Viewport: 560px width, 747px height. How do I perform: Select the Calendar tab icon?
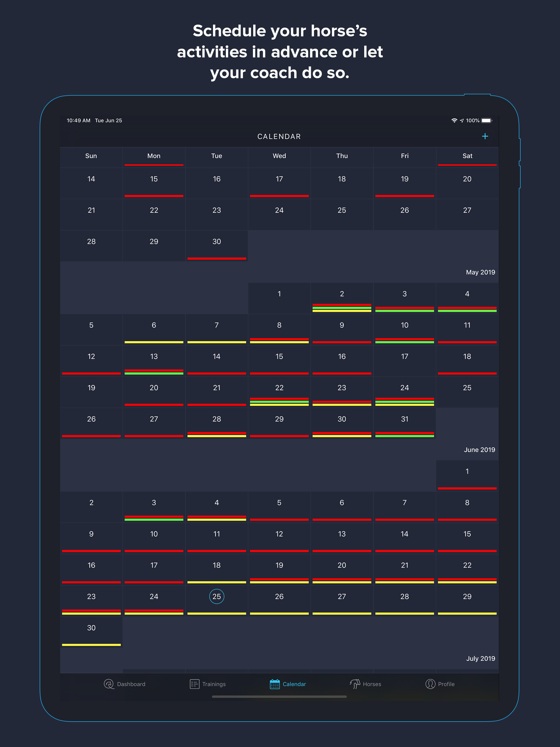(275, 684)
